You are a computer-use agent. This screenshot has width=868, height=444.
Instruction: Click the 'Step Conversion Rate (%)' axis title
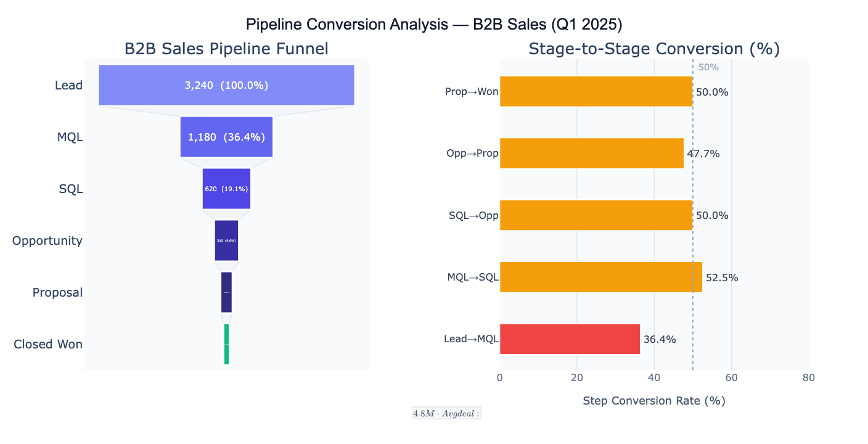click(654, 401)
